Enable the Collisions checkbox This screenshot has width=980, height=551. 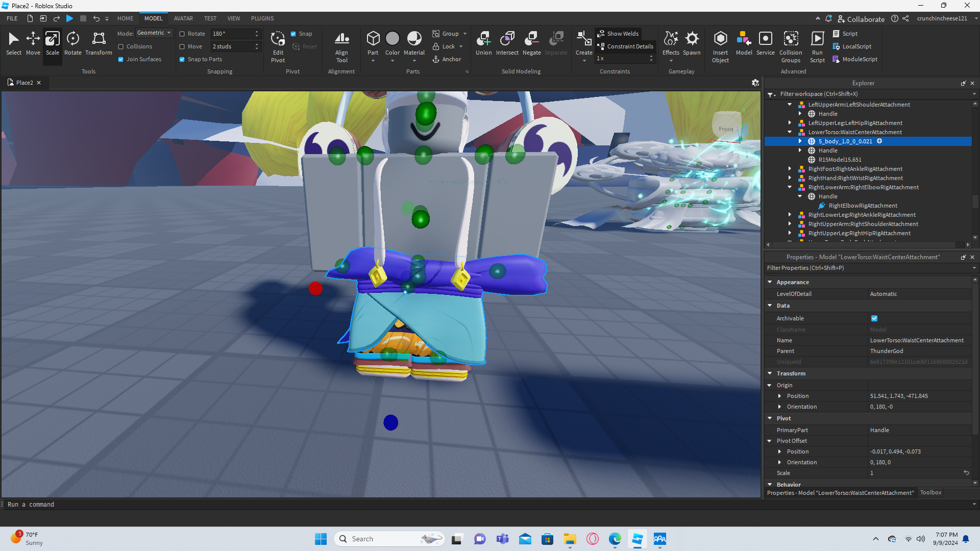[121, 46]
